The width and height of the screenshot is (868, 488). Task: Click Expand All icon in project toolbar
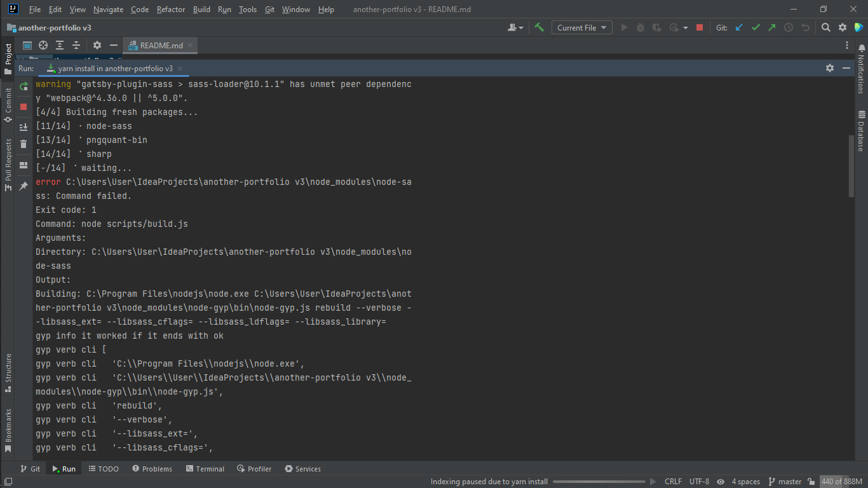pos(60,45)
